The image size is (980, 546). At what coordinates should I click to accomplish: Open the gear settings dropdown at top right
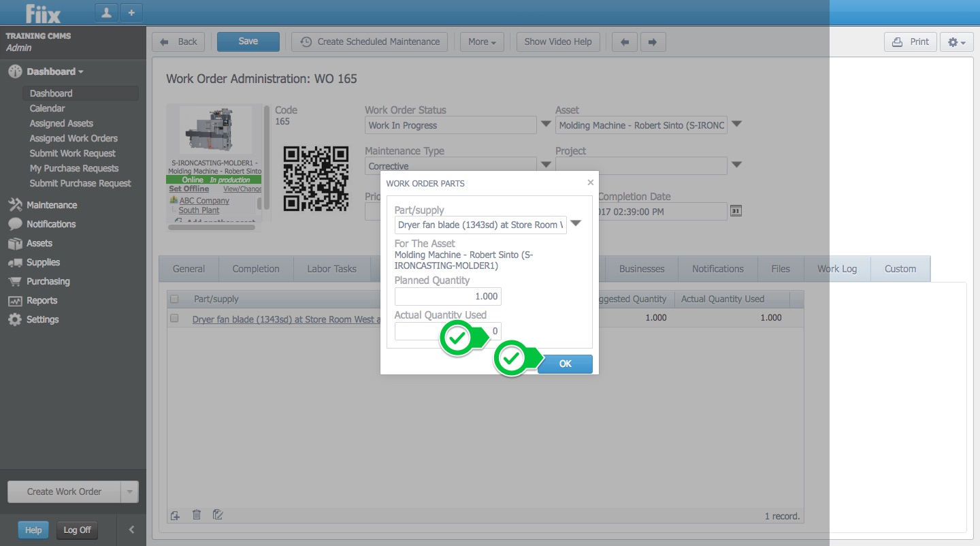[x=957, y=42]
